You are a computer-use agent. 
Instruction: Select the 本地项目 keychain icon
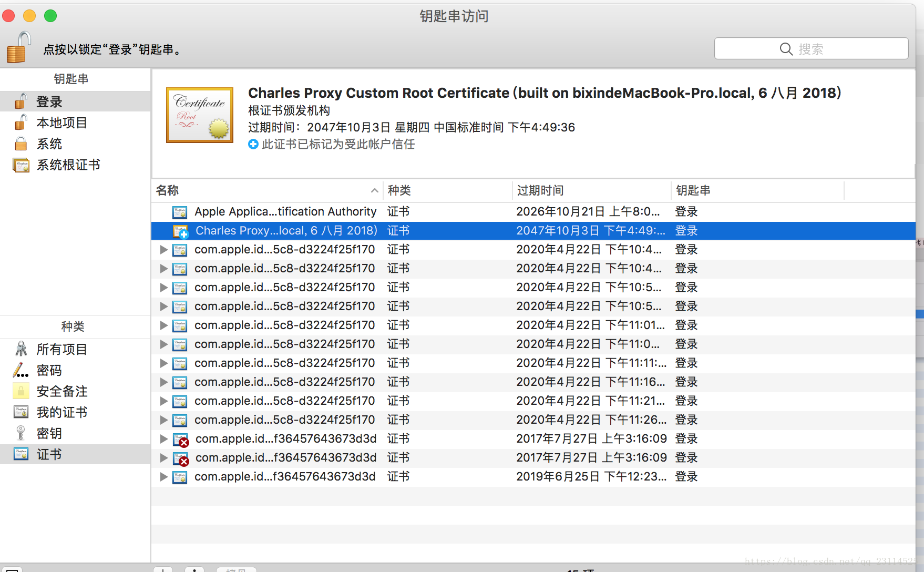pos(20,122)
